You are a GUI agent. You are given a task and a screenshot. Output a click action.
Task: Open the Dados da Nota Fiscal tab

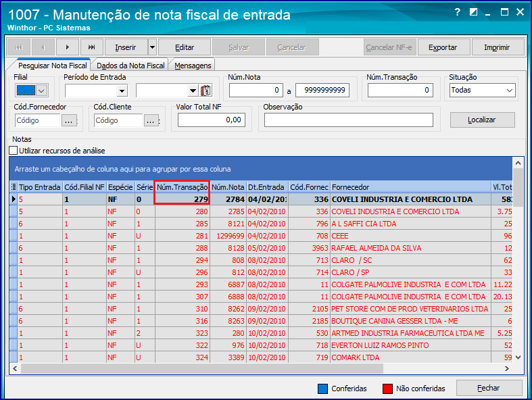(130, 66)
